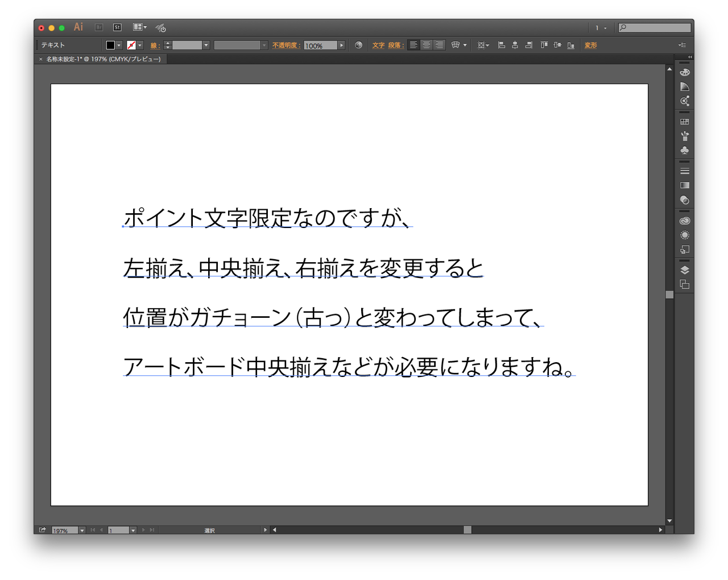The image size is (728, 580).
Task: Click vertical align center icon
Action: tap(557, 45)
